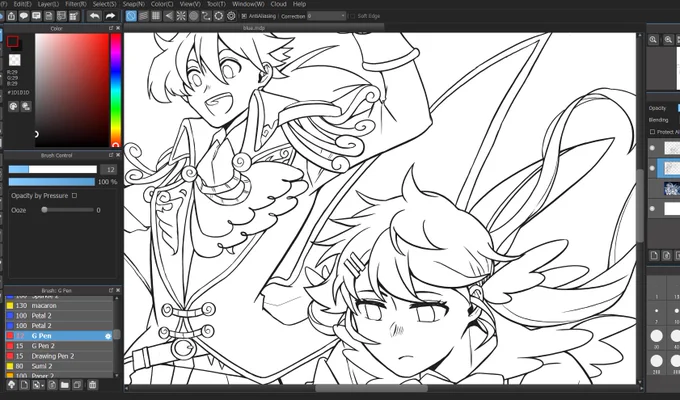The width and height of the screenshot is (680, 400).
Task: Open the Tool menu
Action: (216, 4)
